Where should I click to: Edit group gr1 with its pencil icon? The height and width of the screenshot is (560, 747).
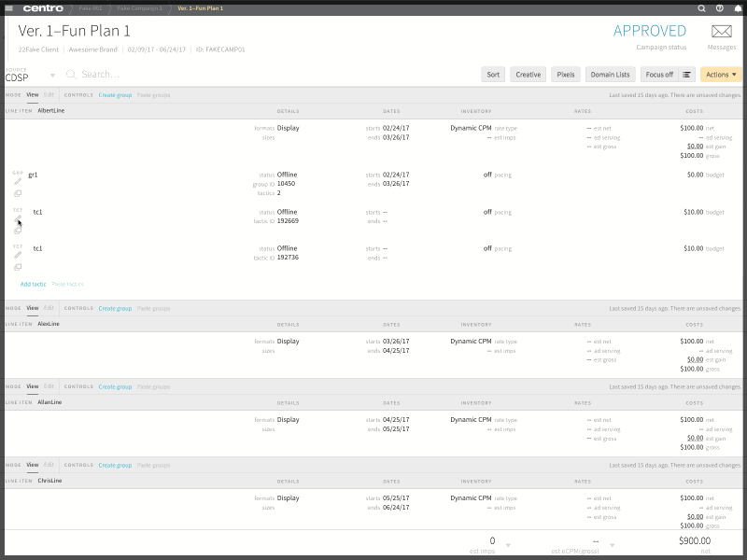pos(18,181)
